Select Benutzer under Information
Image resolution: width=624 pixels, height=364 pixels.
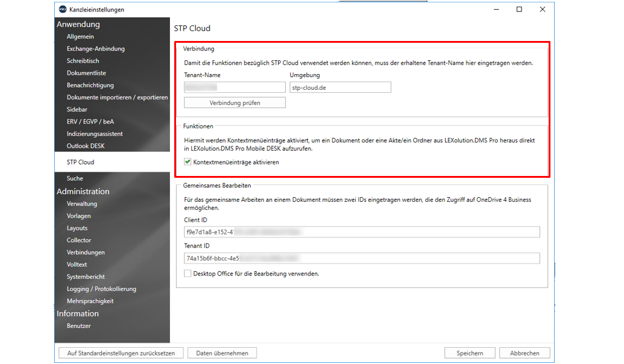pyautogui.click(x=79, y=326)
